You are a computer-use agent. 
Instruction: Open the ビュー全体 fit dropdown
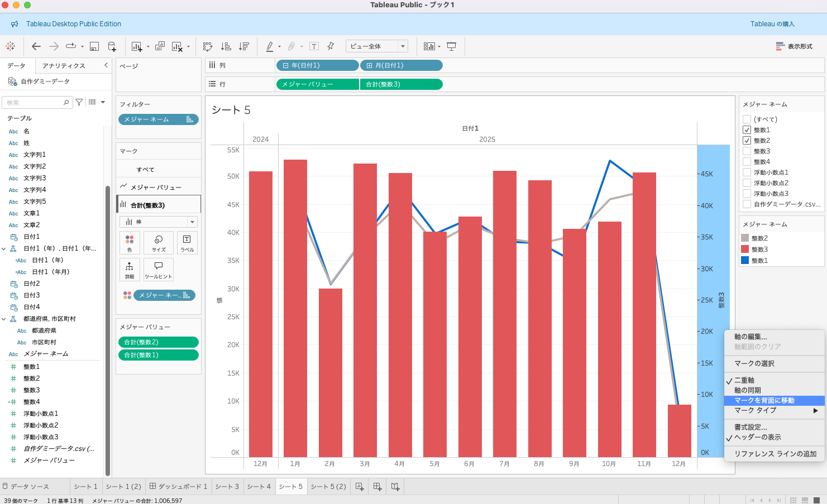tap(376, 46)
